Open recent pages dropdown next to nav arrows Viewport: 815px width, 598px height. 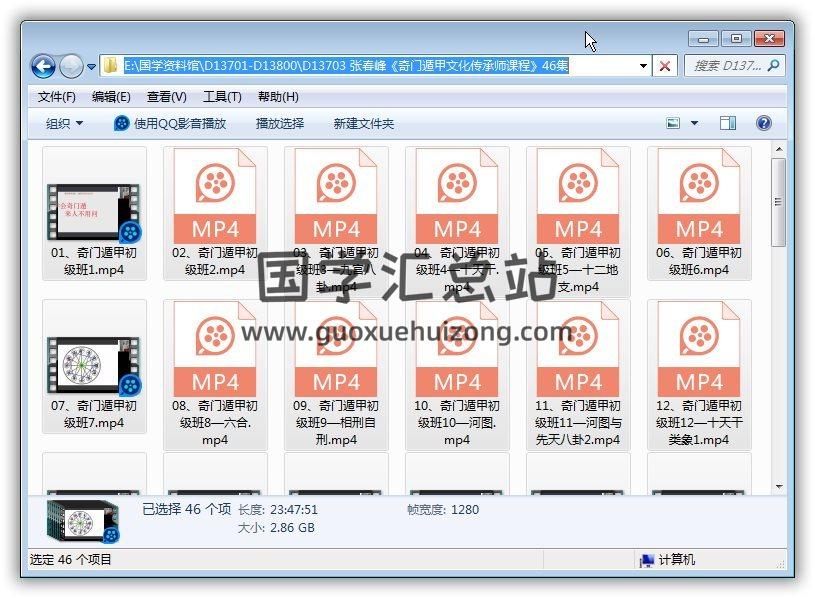[x=92, y=67]
